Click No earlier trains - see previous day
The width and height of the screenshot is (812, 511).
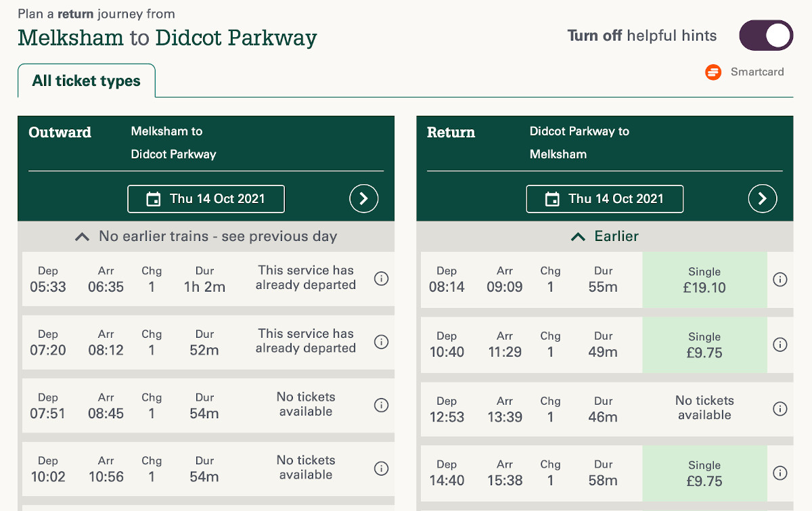[206, 237]
